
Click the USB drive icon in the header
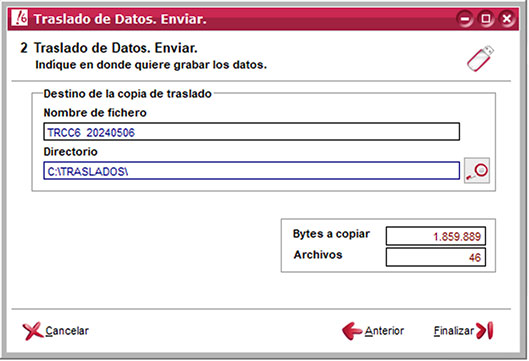pos(480,59)
